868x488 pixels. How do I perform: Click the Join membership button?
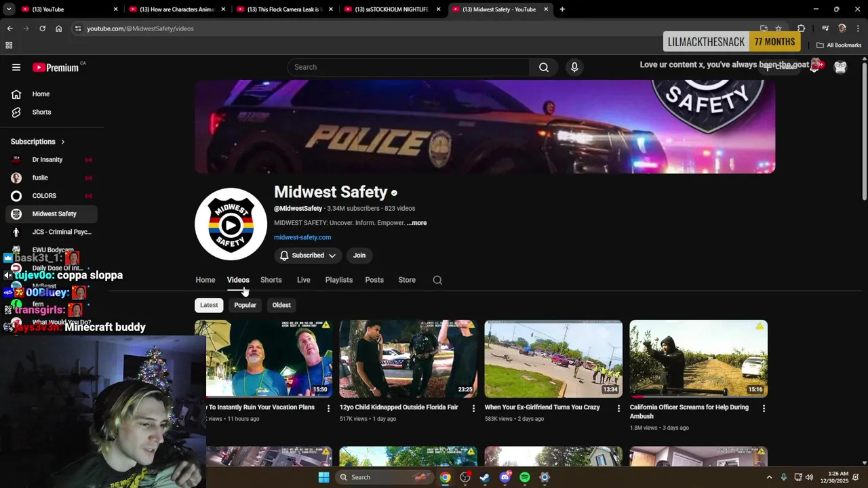pos(359,256)
